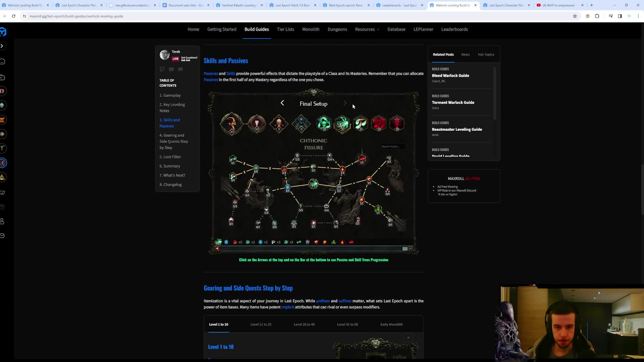644x362 pixels.
Task: Open Terek's YouTube channel icon
Action: pyautogui.click(x=171, y=69)
